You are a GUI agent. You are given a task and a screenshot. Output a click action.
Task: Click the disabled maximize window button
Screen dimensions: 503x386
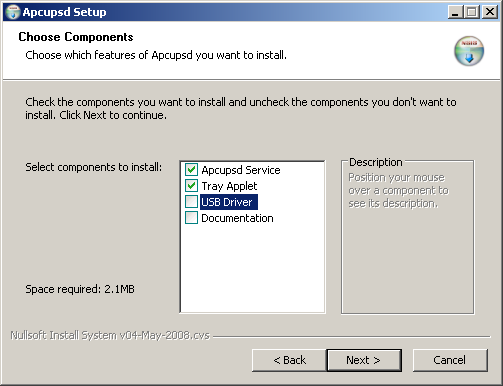472,12
